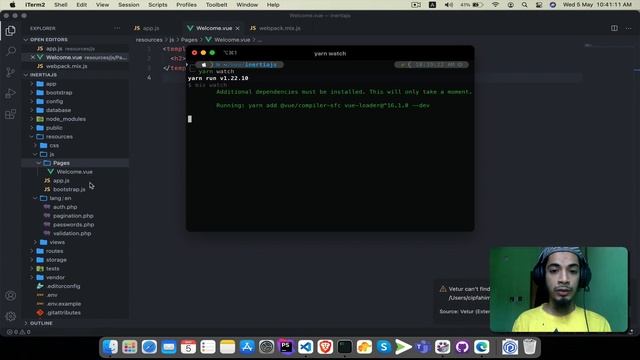Click the battery status in menu bar
640x360 pixels.
click(471, 5)
